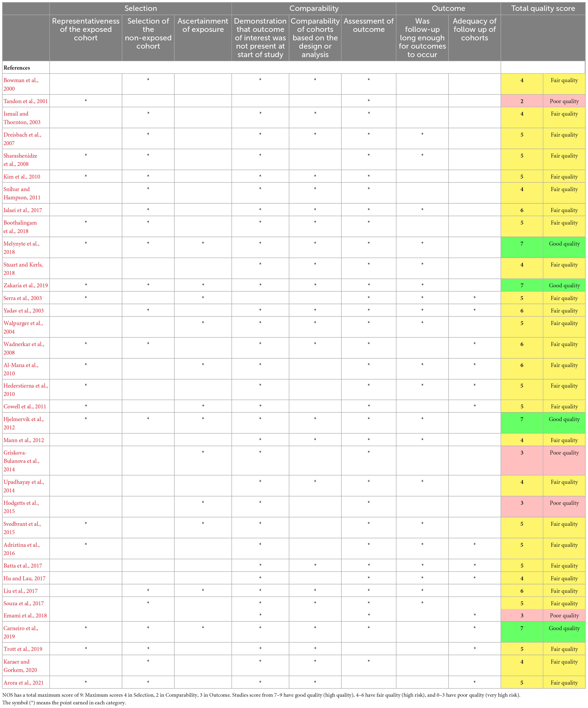Click the References row label
The height and width of the screenshot is (708, 588).
pyautogui.click(x=17, y=68)
